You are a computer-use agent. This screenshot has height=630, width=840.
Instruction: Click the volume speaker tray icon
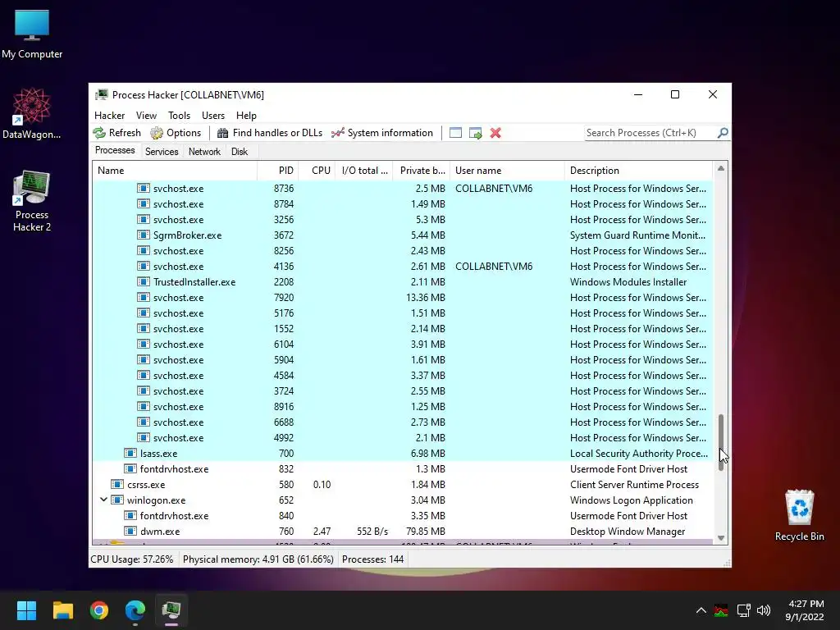(764, 610)
